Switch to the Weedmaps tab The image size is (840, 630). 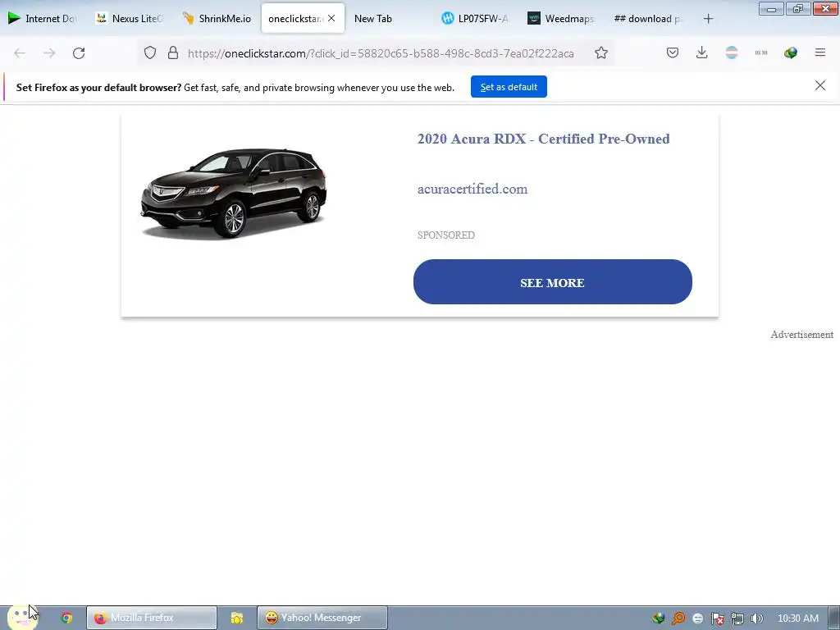[562, 18]
